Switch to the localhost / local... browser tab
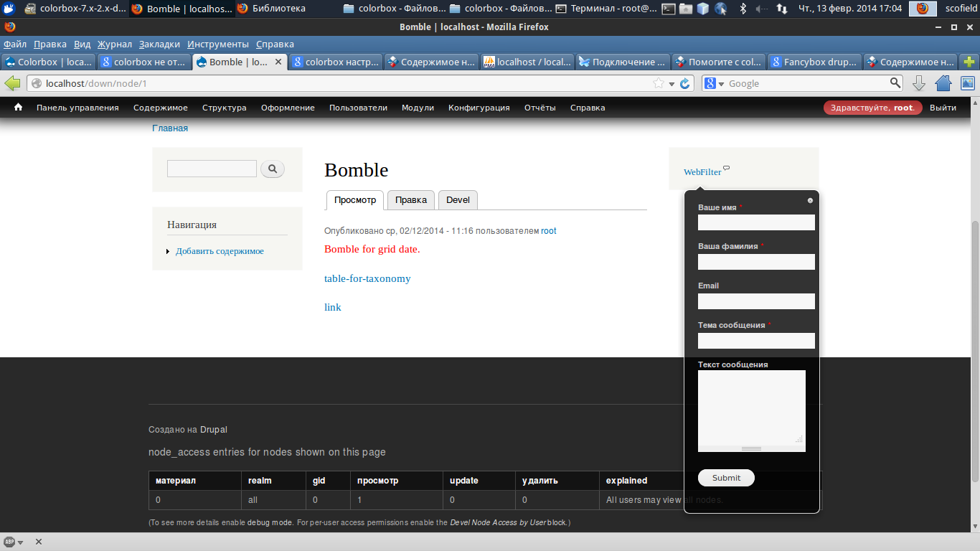 pos(527,62)
